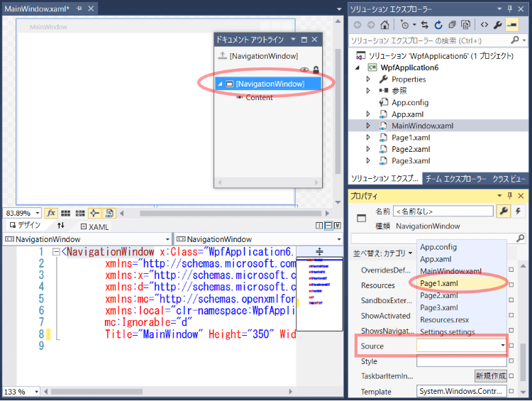532x401 pixels.
Task: Toggle Snap to gridlines icon in designer
Action: pyautogui.click(x=80, y=213)
